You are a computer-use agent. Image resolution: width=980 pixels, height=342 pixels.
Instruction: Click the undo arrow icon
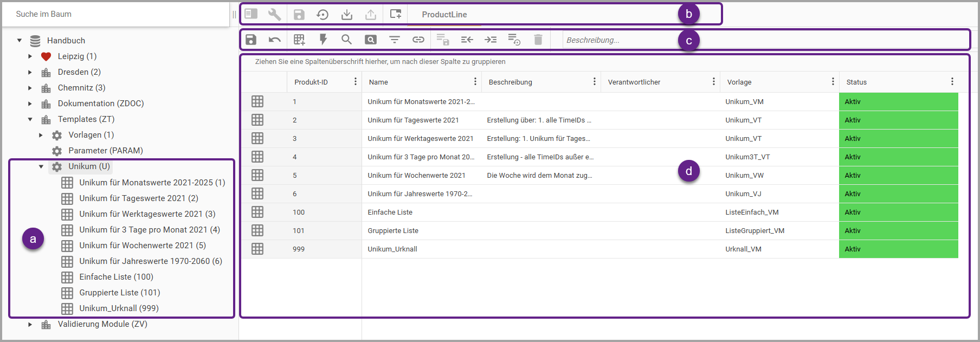coord(275,40)
